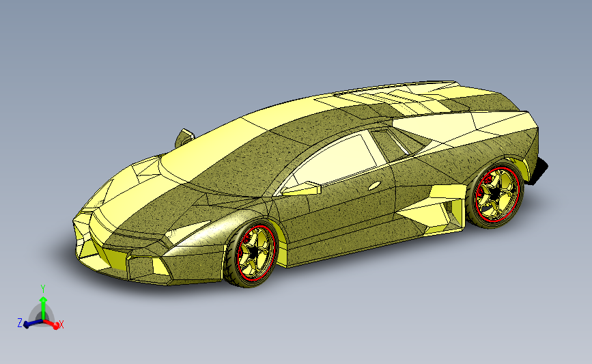This screenshot has width=592, height=364.
Task: Select the near-side door mirror
Action: 301,188
